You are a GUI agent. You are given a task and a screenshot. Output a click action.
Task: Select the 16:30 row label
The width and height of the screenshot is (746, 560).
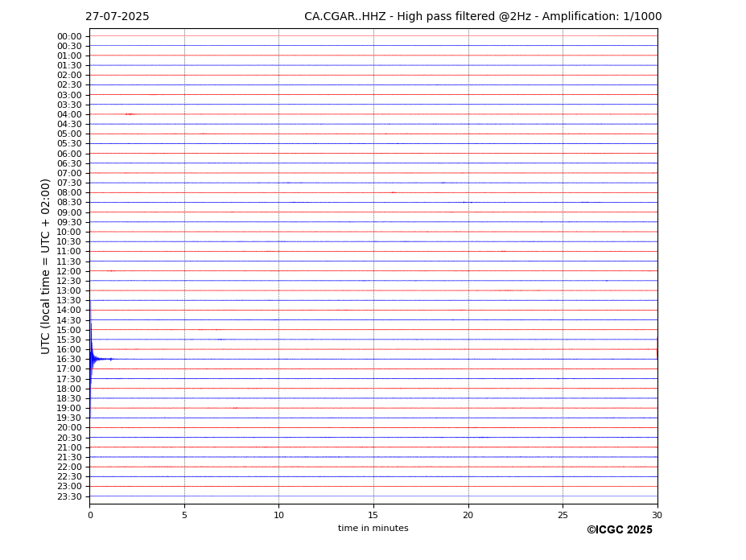pyautogui.click(x=69, y=359)
